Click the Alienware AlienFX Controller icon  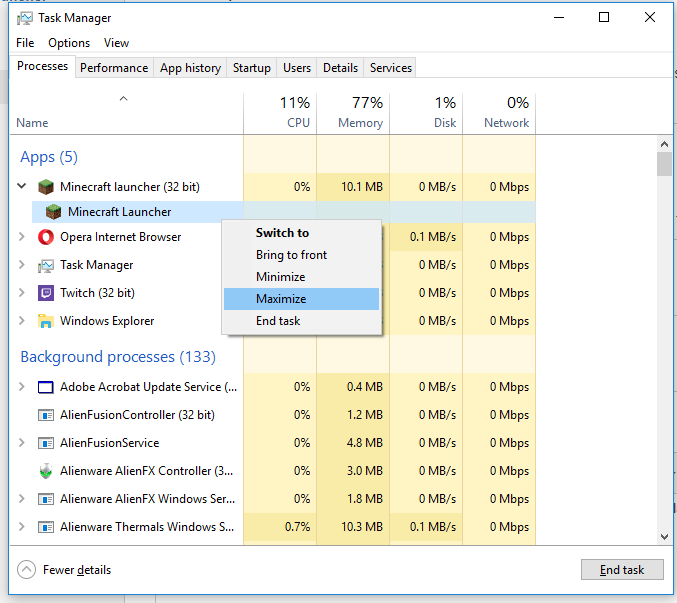(46, 471)
